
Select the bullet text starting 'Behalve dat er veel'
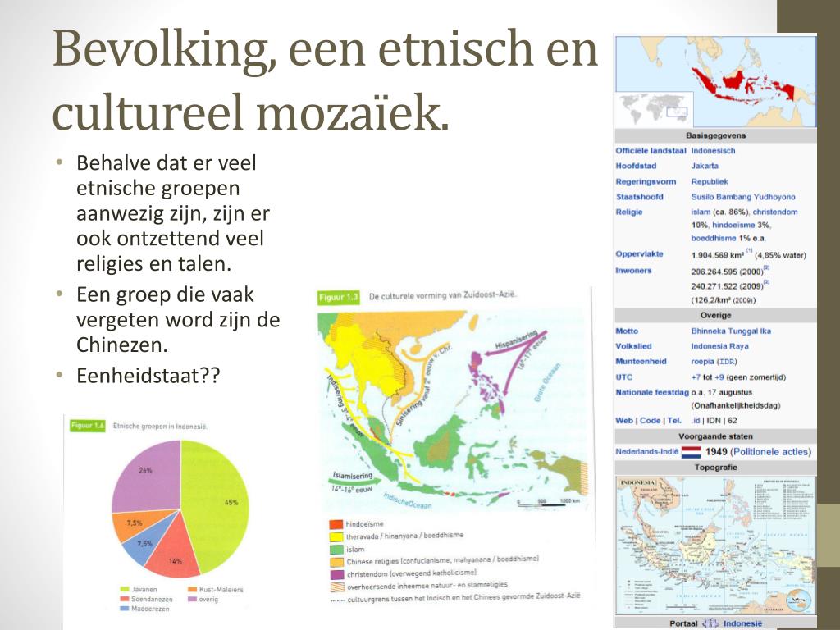pyautogui.click(x=173, y=212)
